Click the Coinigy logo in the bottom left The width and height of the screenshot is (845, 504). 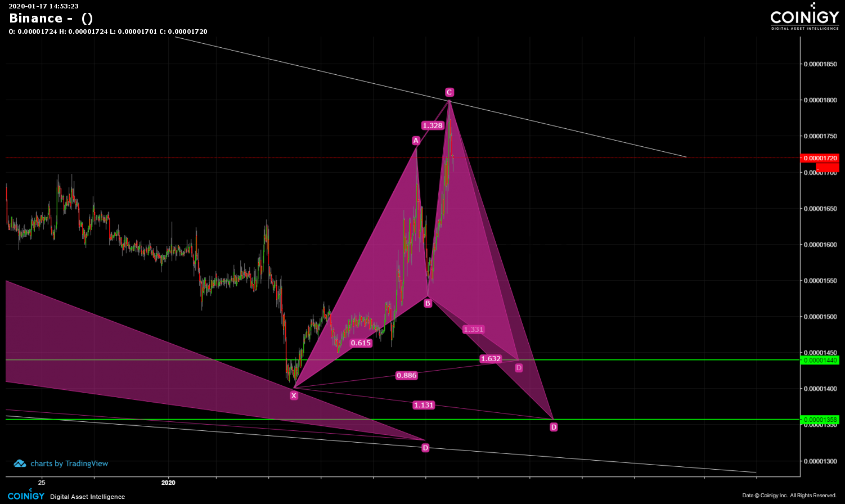point(26,496)
